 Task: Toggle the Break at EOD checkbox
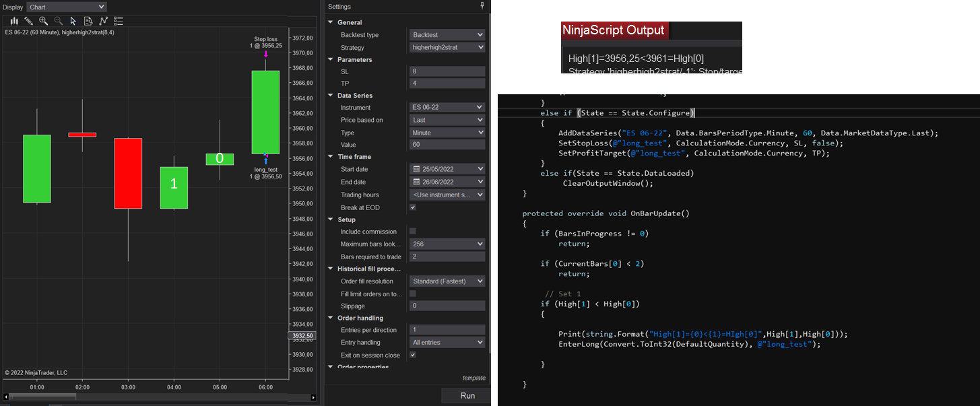(413, 207)
